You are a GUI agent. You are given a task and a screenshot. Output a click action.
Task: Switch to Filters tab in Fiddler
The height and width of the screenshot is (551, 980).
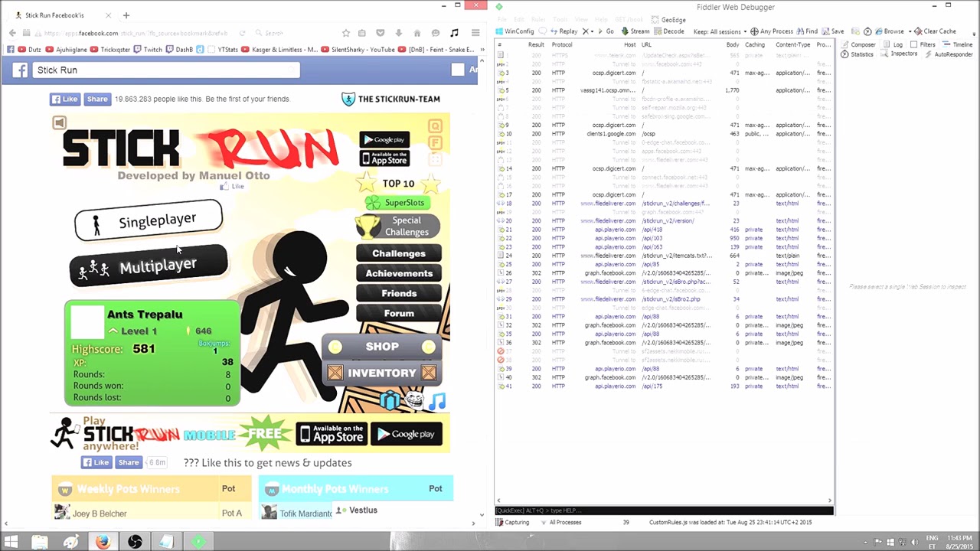(923, 44)
